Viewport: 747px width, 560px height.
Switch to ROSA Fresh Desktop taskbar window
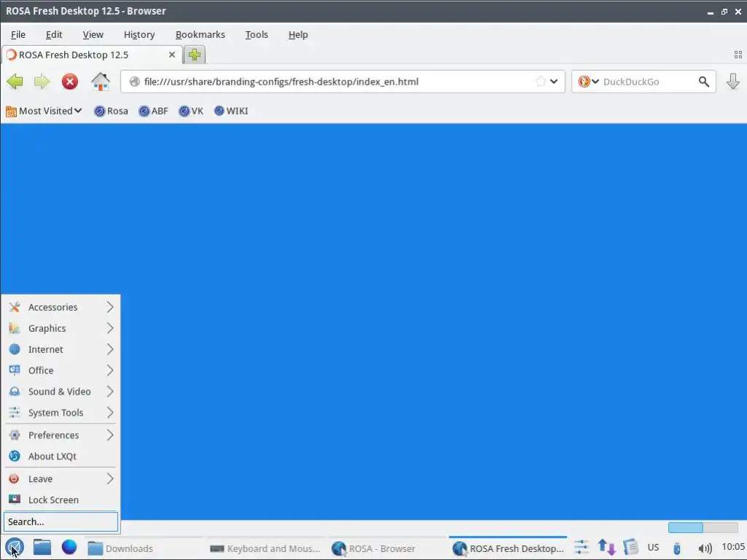click(x=508, y=548)
